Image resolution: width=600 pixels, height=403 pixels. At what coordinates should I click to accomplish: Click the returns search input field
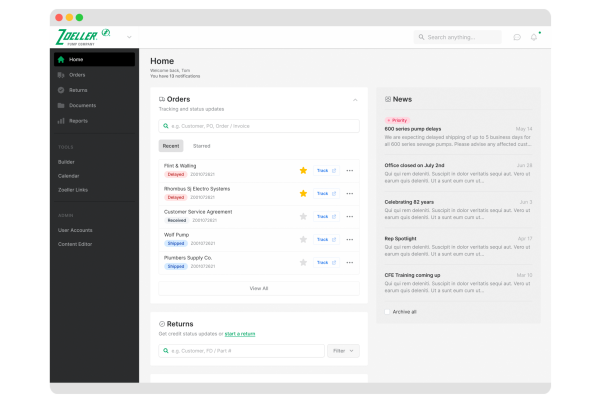pyautogui.click(x=241, y=351)
